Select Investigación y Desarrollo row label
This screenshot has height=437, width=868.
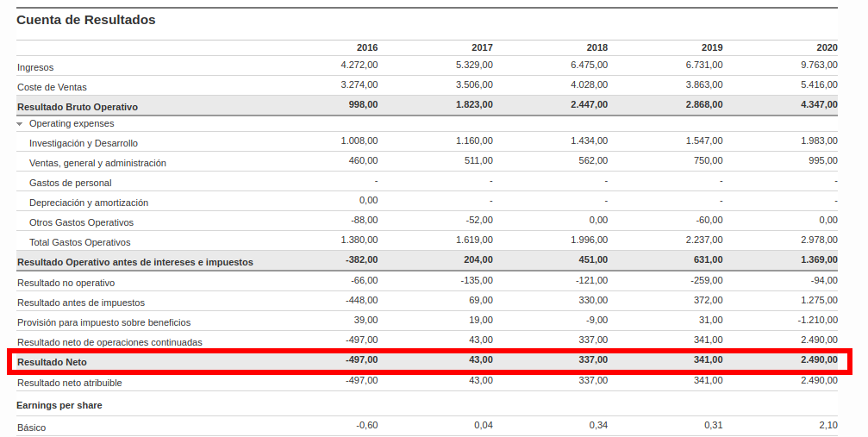tap(84, 143)
